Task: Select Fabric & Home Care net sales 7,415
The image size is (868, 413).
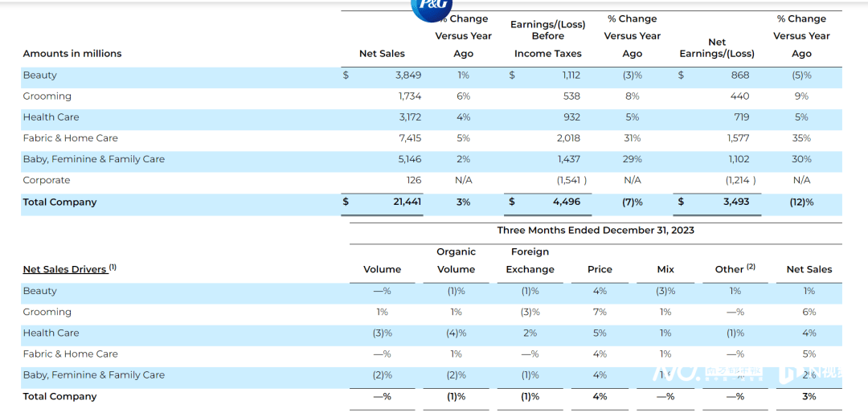Action: pyautogui.click(x=409, y=138)
